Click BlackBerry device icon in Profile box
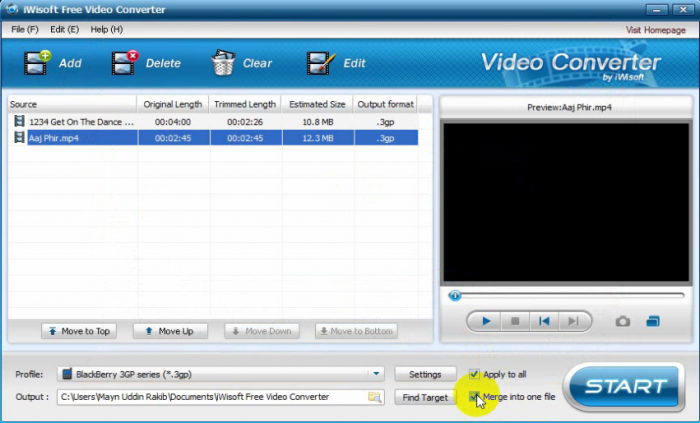The height and width of the screenshot is (423, 700). [x=67, y=374]
